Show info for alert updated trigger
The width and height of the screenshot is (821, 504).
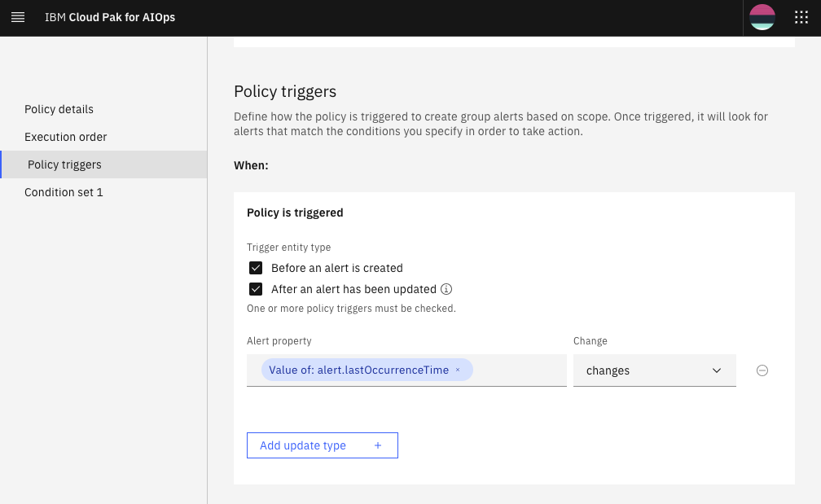[x=446, y=289]
